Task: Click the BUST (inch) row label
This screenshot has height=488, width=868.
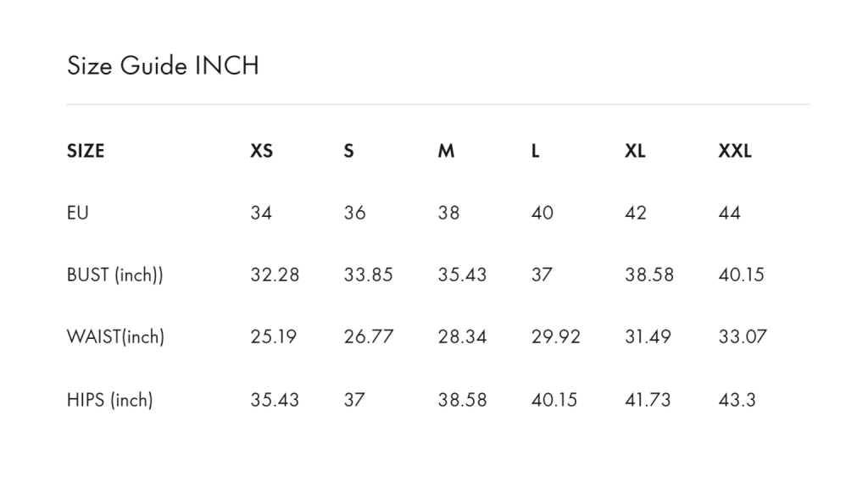Action: 114,275
